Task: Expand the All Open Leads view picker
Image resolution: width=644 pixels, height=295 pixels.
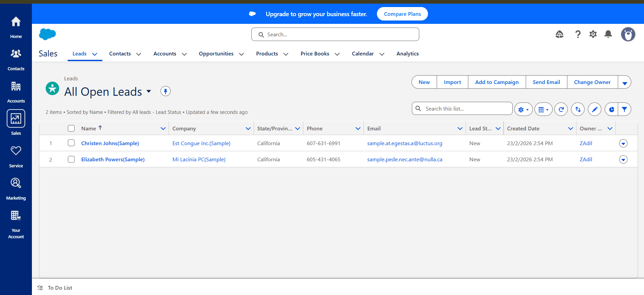Action: [x=149, y=91]
